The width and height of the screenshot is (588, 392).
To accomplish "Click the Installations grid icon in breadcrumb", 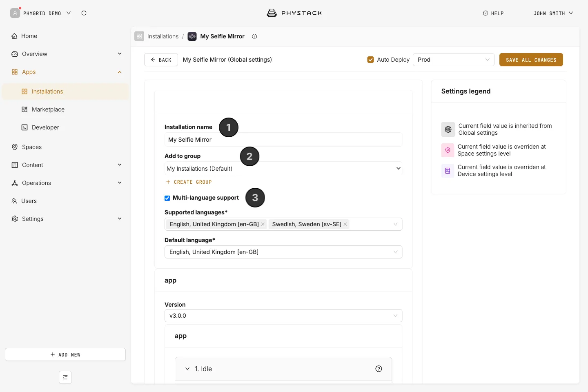I will point(139,36).
